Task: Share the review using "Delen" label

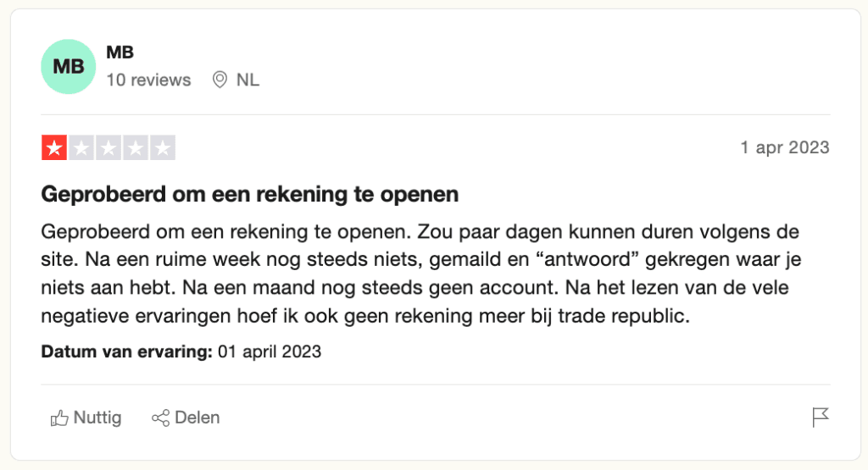Action: click(197, 418)
